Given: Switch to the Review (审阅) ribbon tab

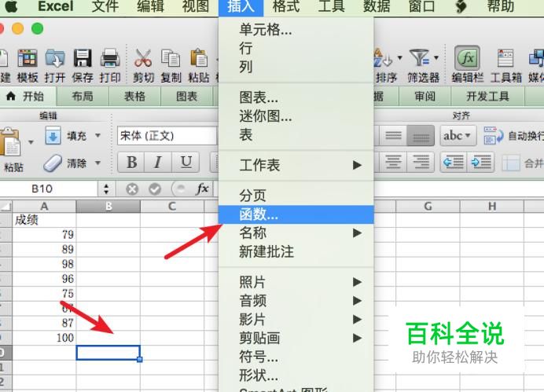Looking at the screenshot, I should pyautogui.click(x=425, y=97).
